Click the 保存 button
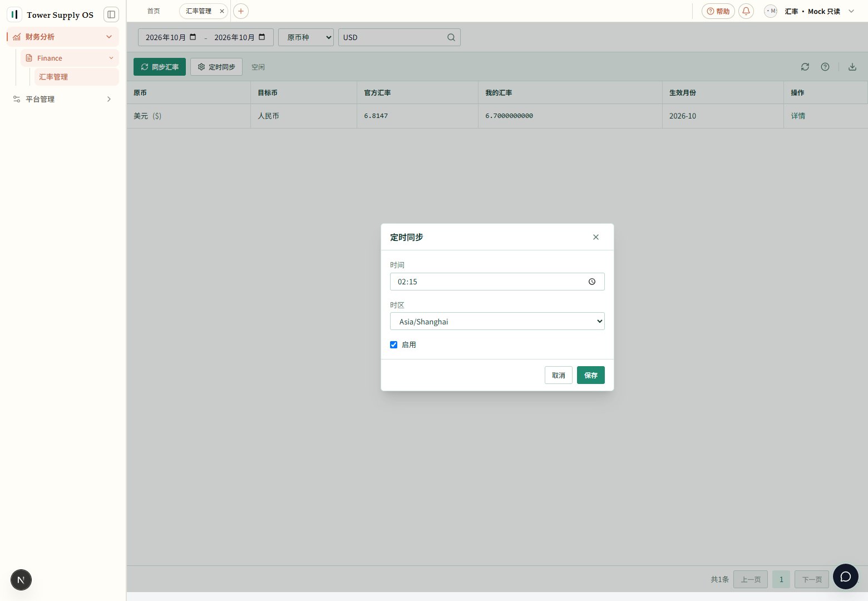 coord(591,375)
